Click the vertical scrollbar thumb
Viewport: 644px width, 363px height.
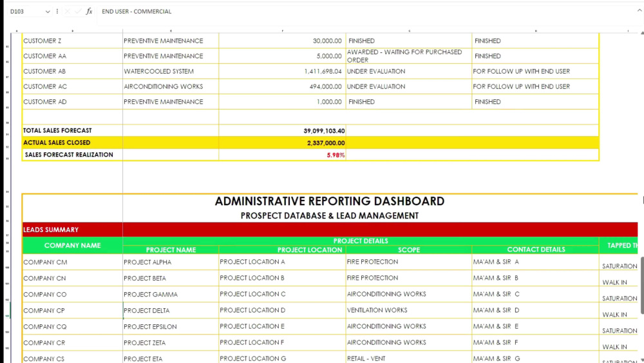tap(641, 285)
